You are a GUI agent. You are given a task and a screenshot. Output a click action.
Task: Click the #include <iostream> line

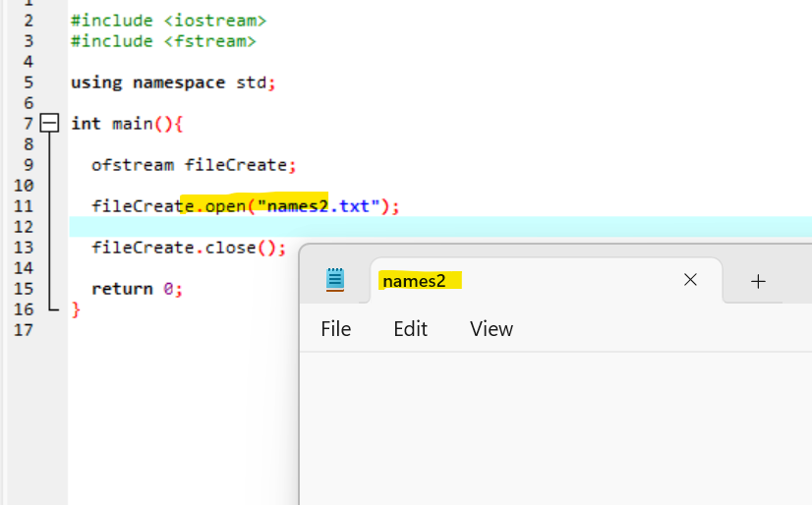[168, 21]
